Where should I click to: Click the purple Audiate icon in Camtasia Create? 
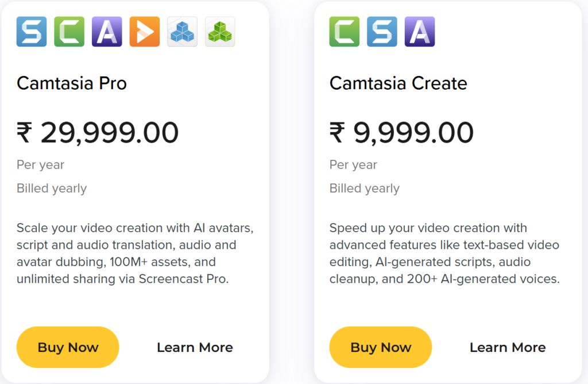[x=420, y=32]
